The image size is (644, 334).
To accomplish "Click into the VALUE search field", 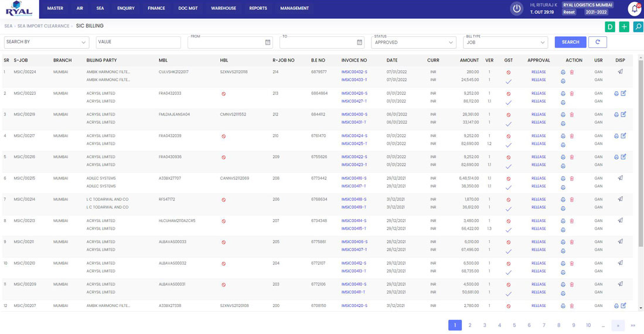I will (x=138, y=42).
